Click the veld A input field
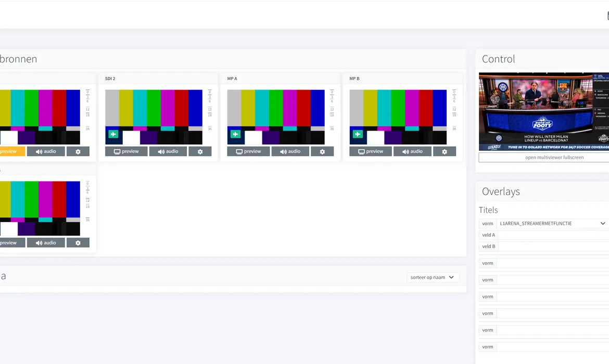Viewport: 609px width, 364px height. click(x=553, y=235)
